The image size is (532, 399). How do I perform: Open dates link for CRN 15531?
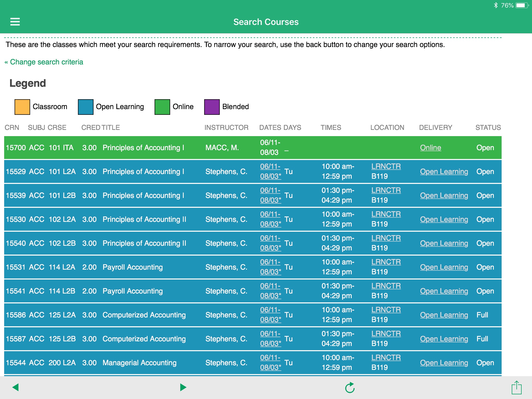(270, 267)
